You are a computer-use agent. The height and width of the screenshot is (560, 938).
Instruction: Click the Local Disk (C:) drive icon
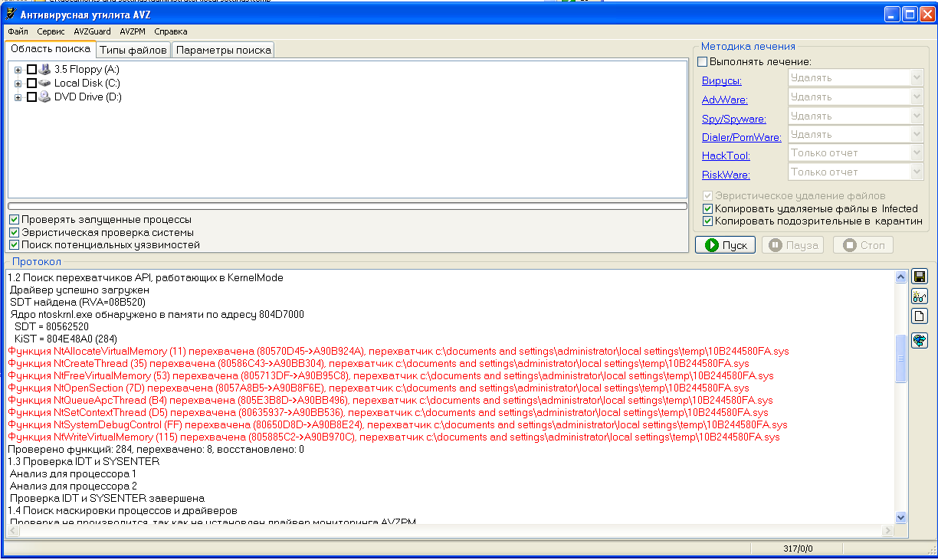tap(44, 83)
